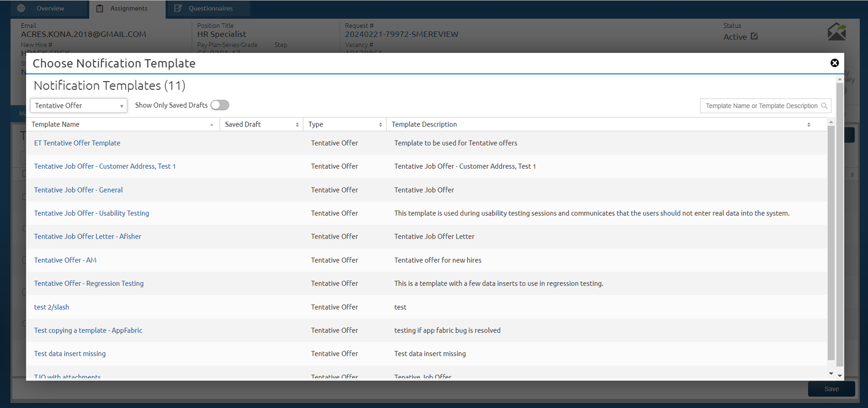868x408 pixels.
Task: Click the inner scrollbar down arrow
Action: click(831, 374)
